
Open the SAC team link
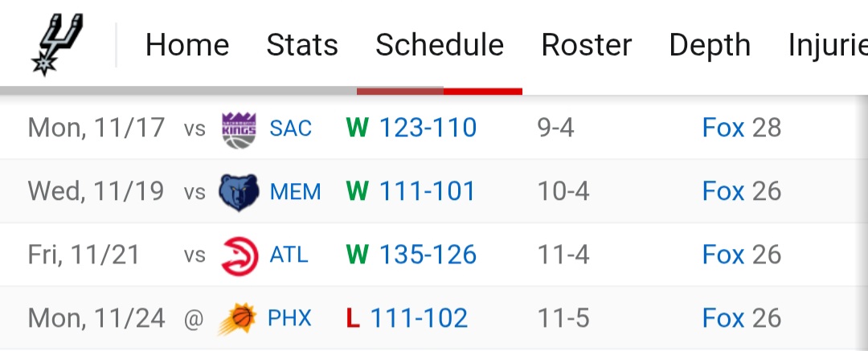click(x=291, y=129)
